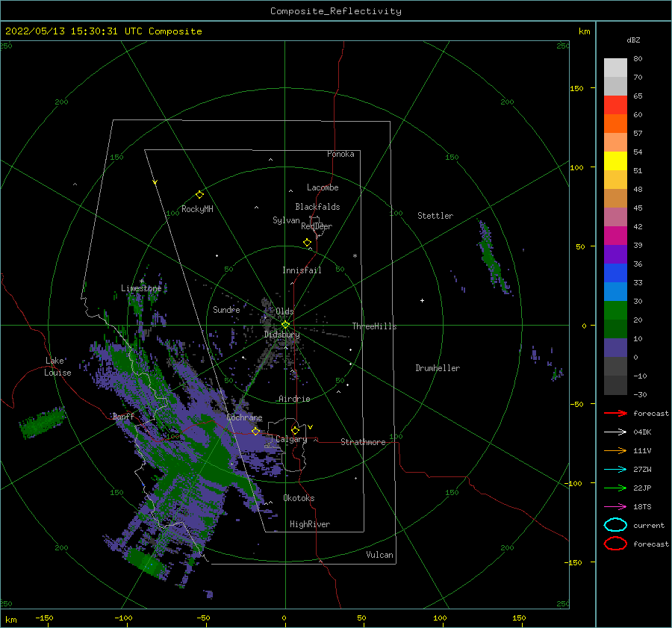Click the HighRiver town label
This screenshot has height=628, width=672.
pos(310,524)
